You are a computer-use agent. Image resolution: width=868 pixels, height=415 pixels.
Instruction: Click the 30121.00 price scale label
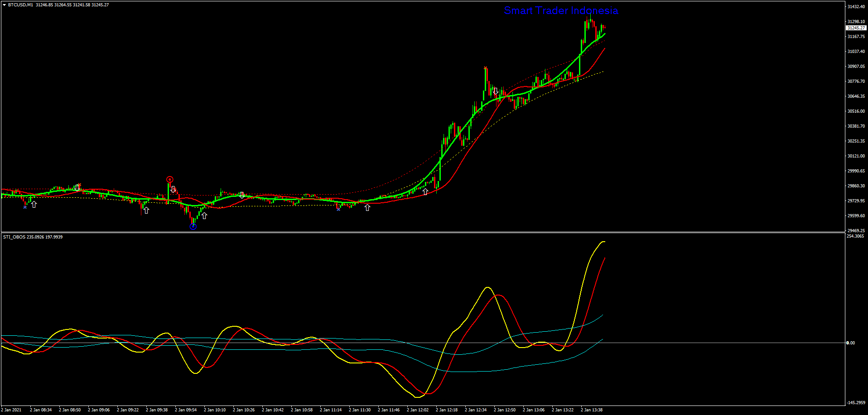tap(856, 156)
